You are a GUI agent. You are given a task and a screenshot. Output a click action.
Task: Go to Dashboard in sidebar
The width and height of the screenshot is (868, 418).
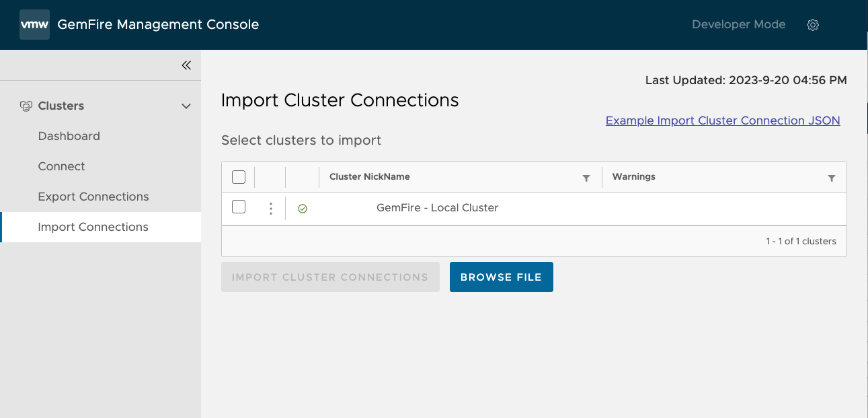click(x=69, y=136)
